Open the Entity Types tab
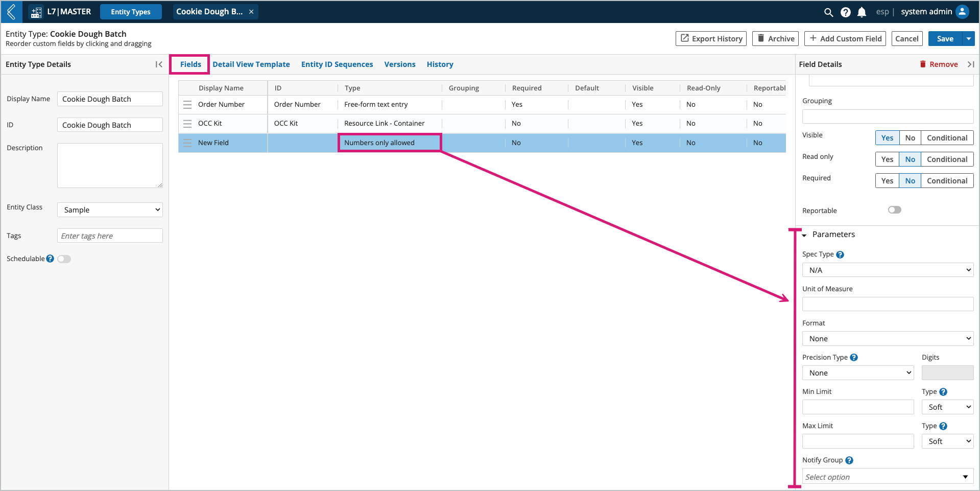 (131, 12)
